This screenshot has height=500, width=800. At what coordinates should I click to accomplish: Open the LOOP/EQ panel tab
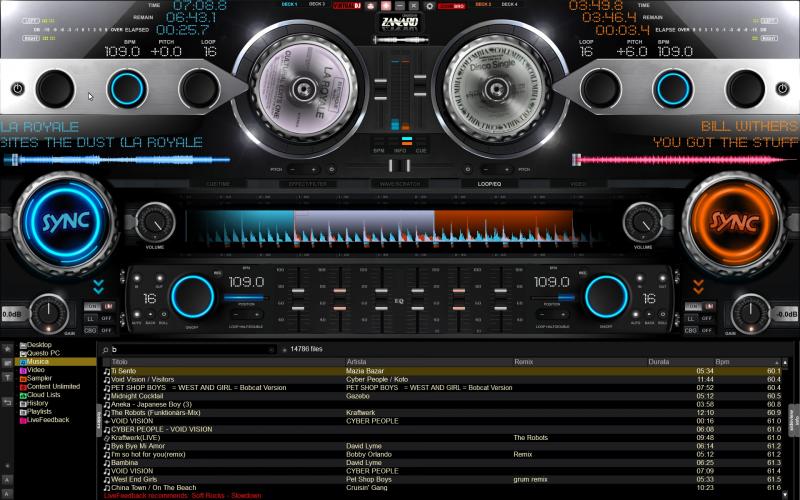(489, 184)
